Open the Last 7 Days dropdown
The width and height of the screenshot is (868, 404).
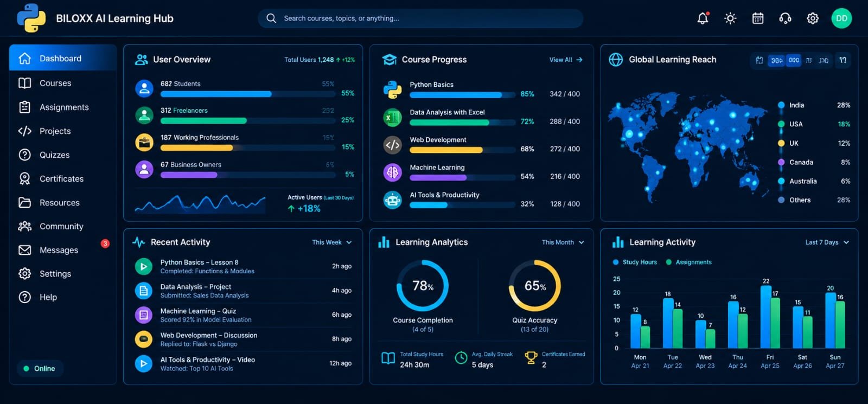click(x=827, y=242)
